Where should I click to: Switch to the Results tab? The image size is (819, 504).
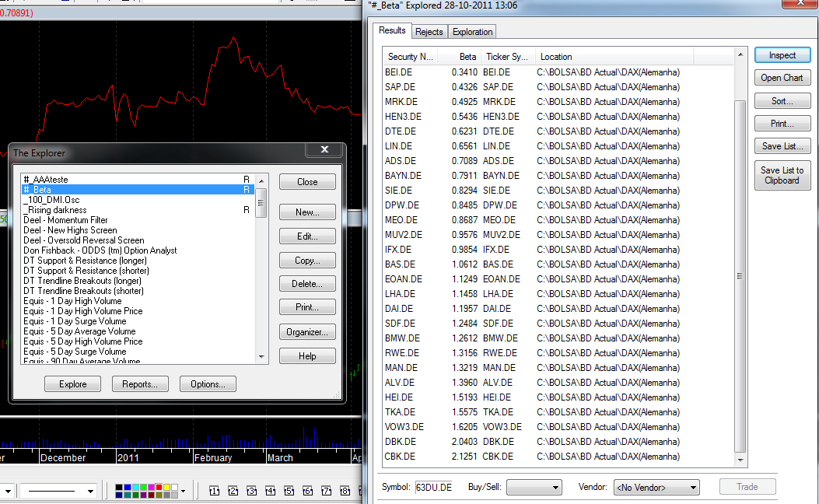point(392,30)
